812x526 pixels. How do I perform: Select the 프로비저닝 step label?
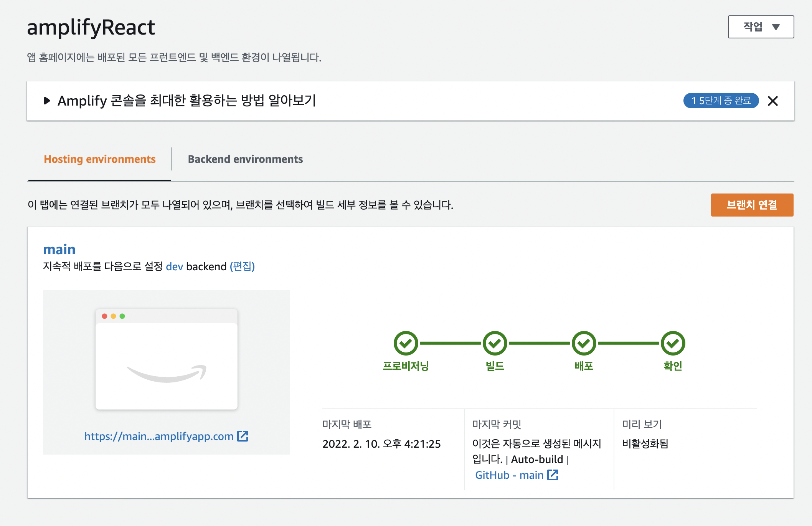pos(406,366)
